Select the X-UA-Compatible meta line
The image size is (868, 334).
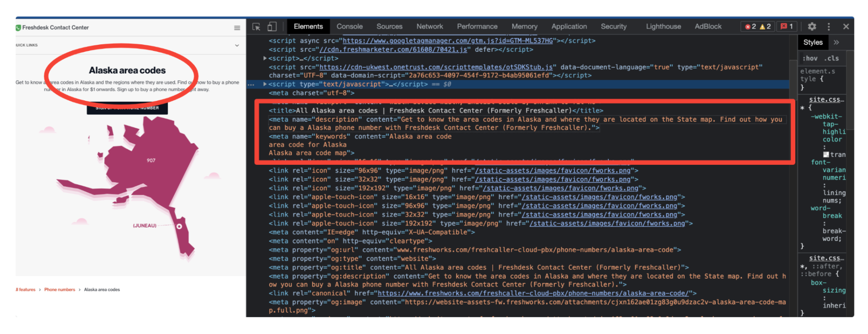372,232
